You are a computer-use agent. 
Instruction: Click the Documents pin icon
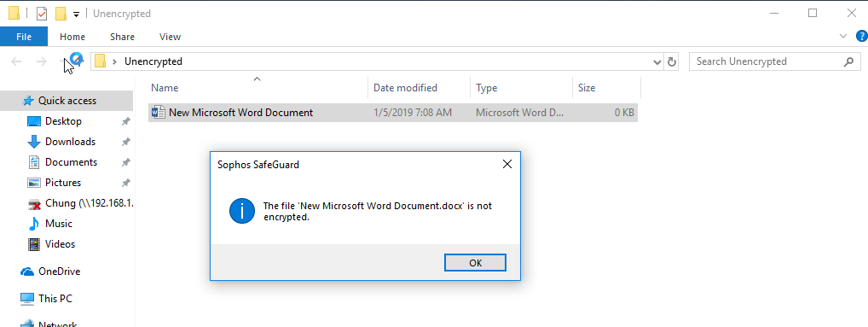125,162
